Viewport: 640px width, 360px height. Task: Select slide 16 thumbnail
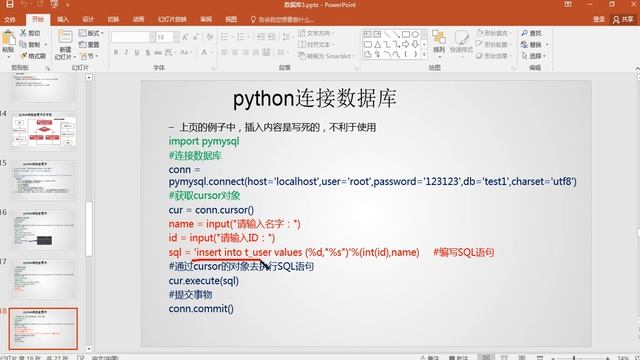44,229
